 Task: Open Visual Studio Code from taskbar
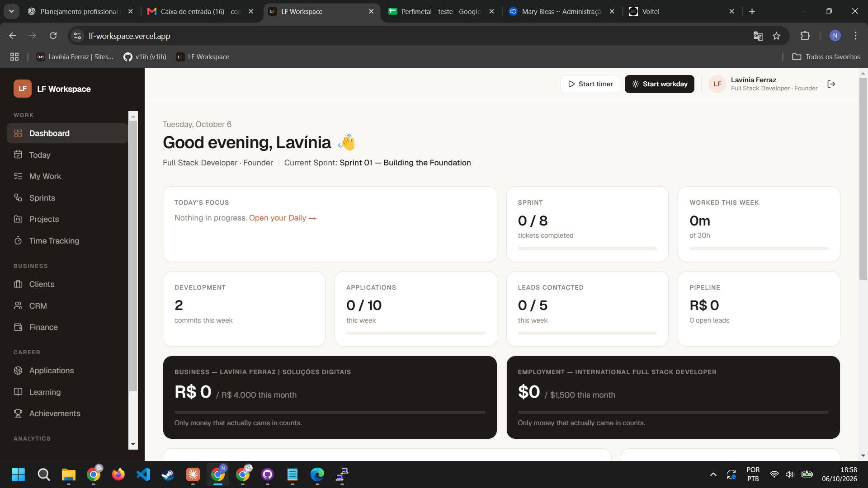click(143, 474)
